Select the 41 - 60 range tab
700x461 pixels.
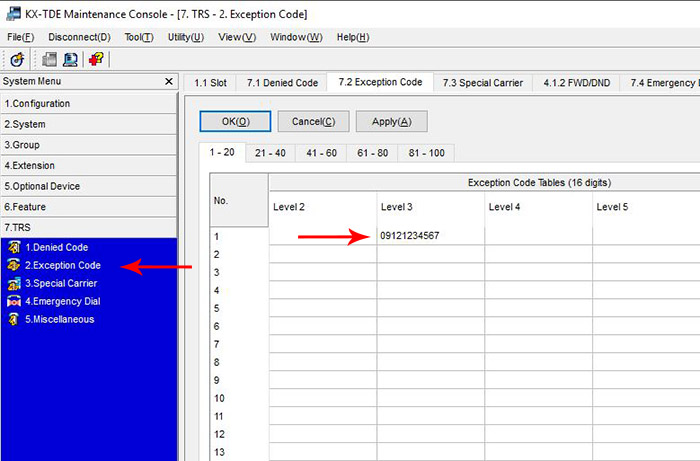321,153
